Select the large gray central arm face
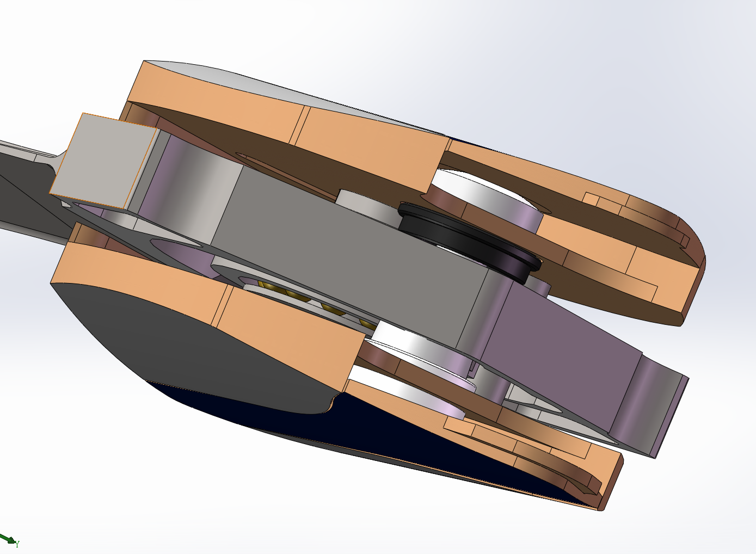 click(348, 256)
